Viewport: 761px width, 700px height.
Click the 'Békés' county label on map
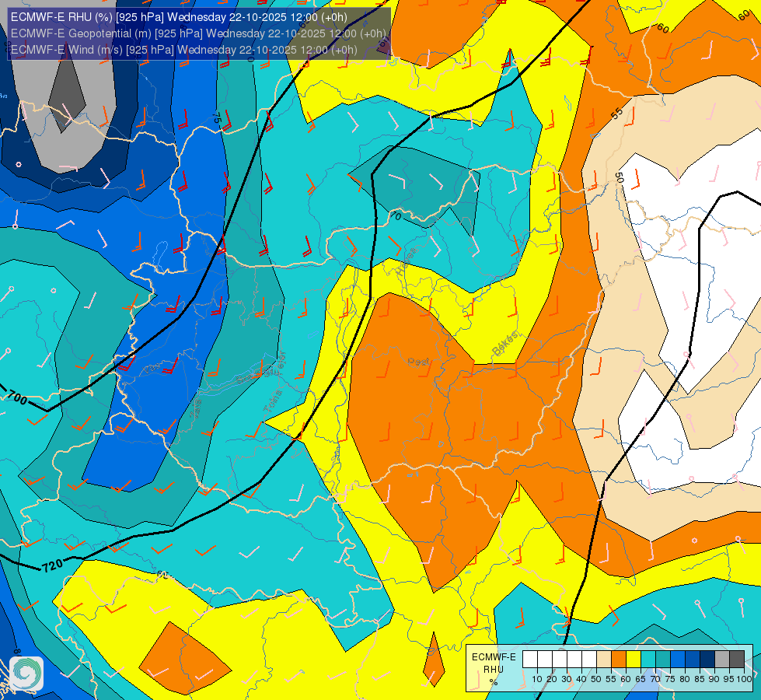(505, 344)
